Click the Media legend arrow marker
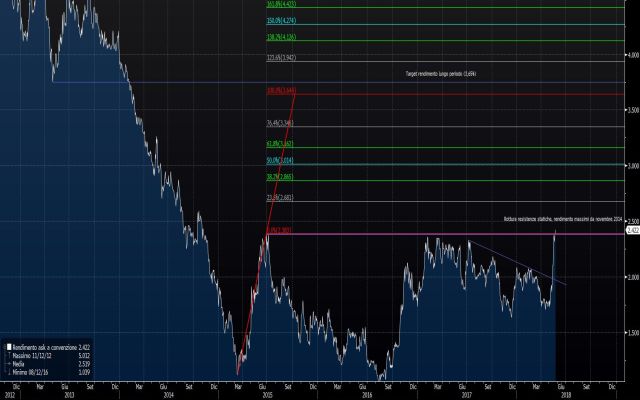The image size is (640, 400). (x=9, y=362)
